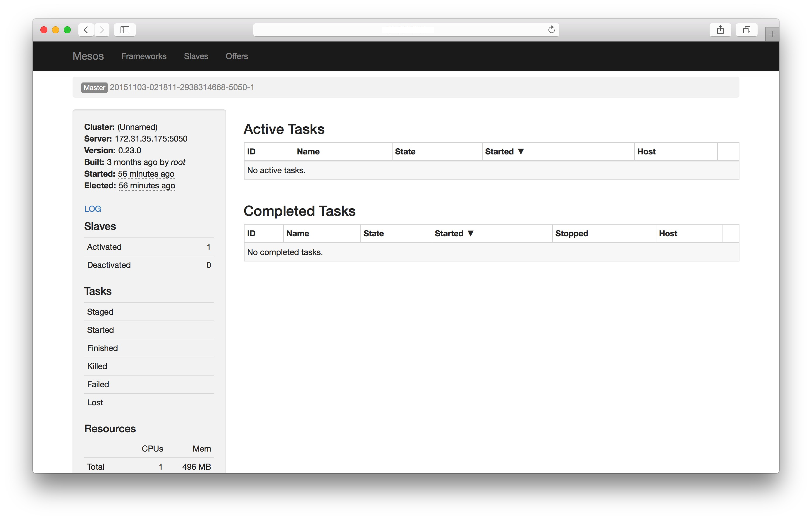Image resolution: width=812 pixels, height=520 pixels.
Task: Click the Finished tasks row
Action: [x=149, y=348]
